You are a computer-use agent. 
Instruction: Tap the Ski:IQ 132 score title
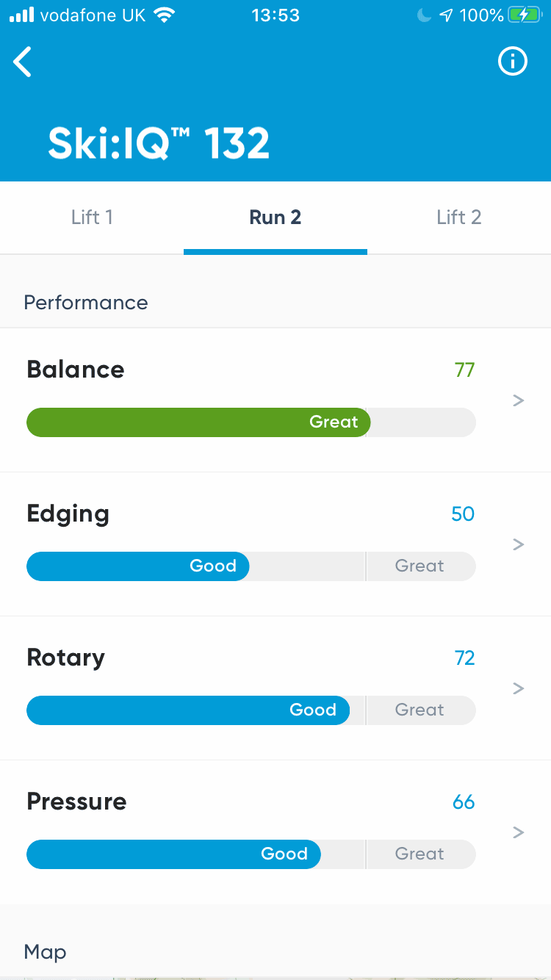[x=159, y=143]
